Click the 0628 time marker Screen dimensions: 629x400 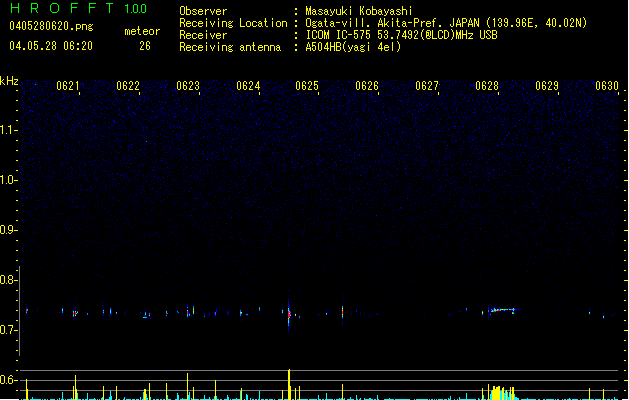[x=487, y=86]
